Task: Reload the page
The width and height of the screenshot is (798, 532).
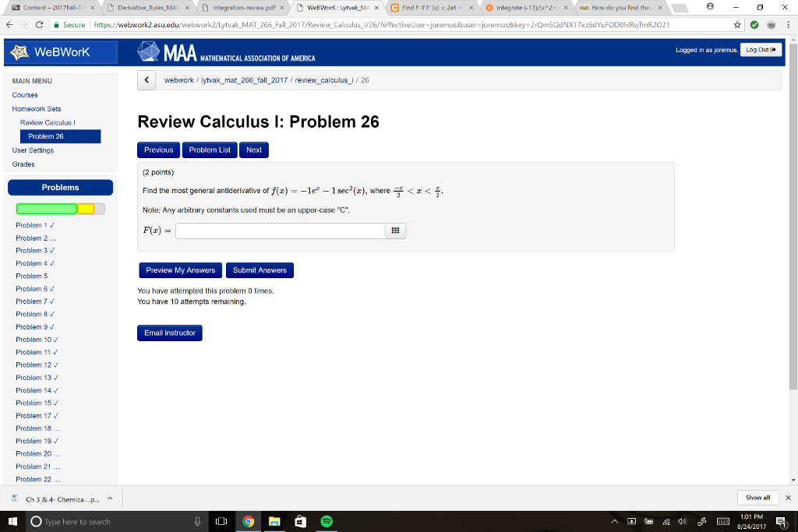Action: pos(39,24)
